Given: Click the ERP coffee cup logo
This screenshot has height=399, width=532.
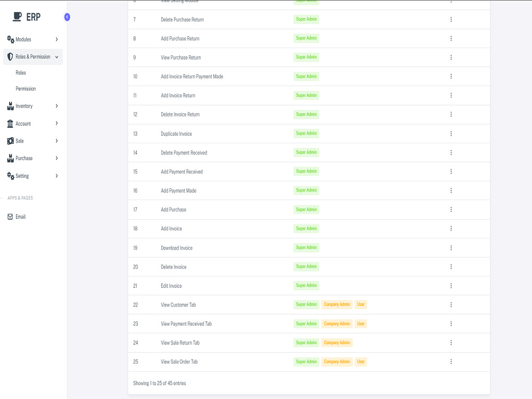Looking at the screenshot, I should [x=18, y=16].
